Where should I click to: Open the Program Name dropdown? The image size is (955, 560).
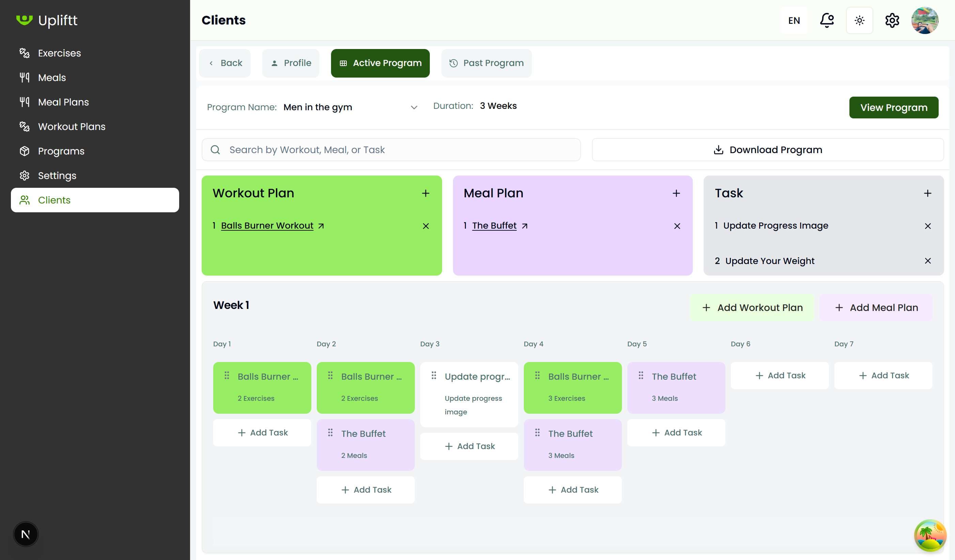click(x=414, y=107)
